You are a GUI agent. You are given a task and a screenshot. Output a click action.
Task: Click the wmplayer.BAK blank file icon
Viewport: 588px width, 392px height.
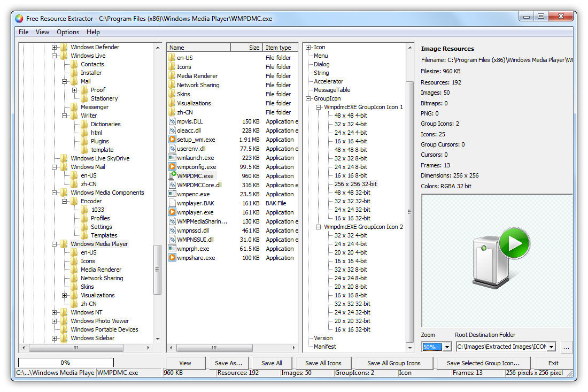[172, 203]
